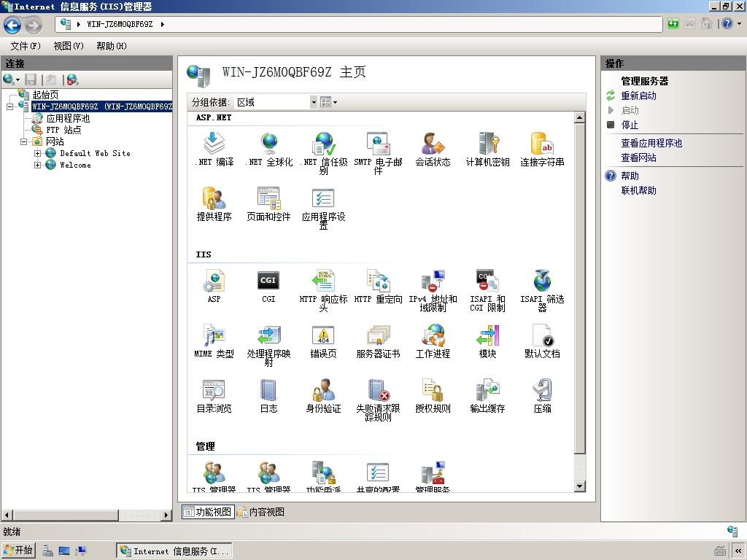The image size is (747, 560).
Task: Open SMTP 电子邮件 settings
Action: coord(379,153)
